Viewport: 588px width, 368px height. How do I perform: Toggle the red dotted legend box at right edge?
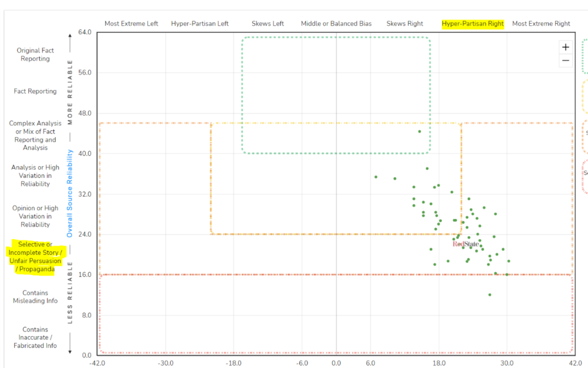click(584, 175)
